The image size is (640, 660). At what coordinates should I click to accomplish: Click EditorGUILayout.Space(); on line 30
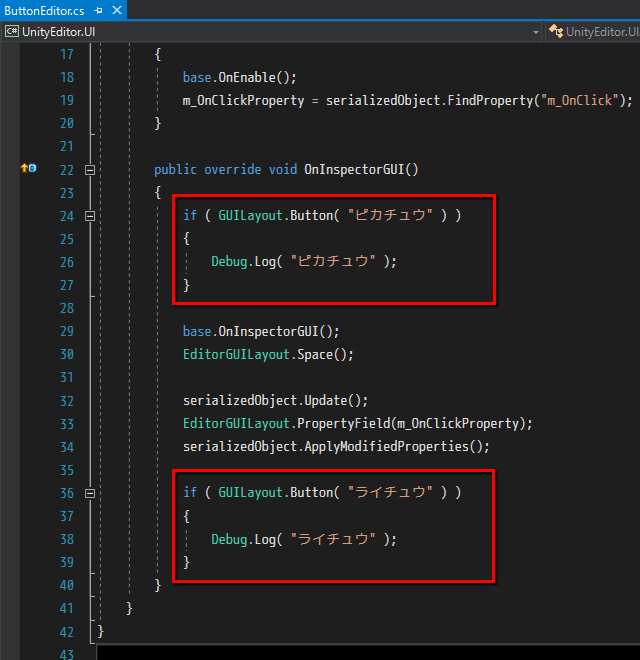pyautogui.click(x=268, y=354)
